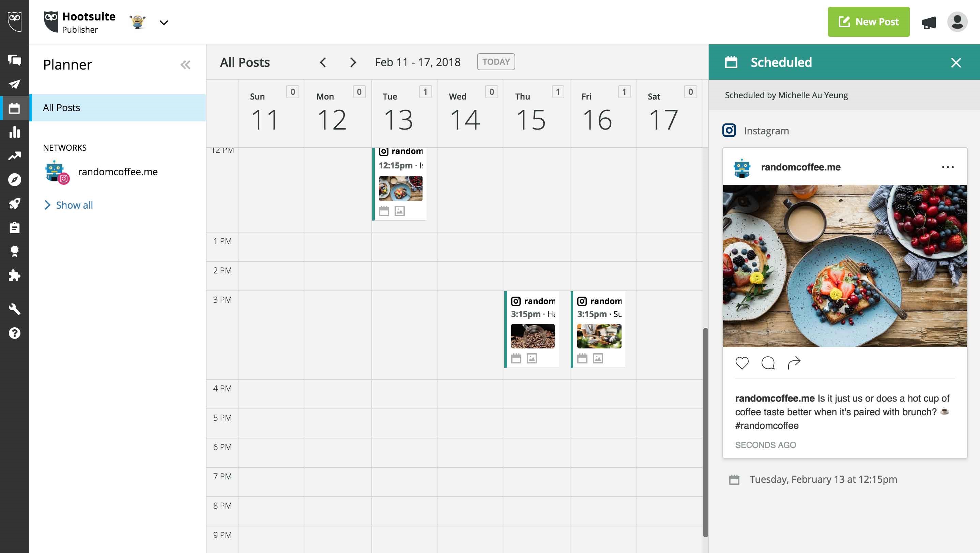
Task: Open the Insights trending arrow icon
Action: click(14, 156)
